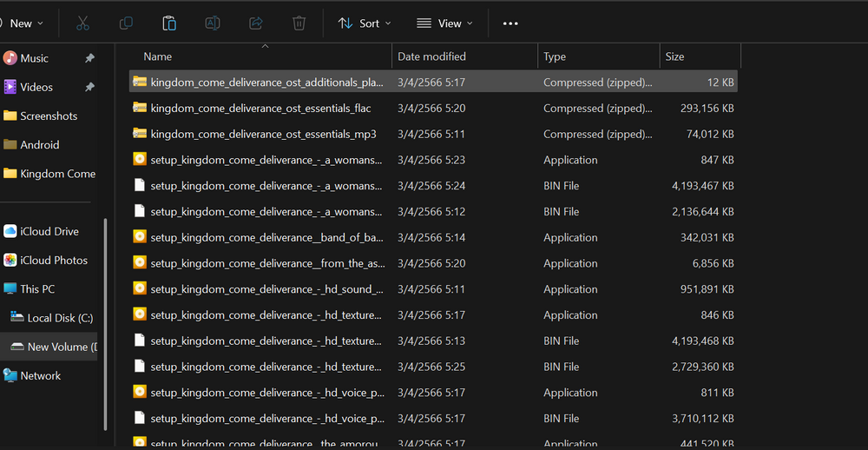868x450 pixels.
Task: Click zip icon of ost_essentials_flac file
Action: [x=140, y=108]
